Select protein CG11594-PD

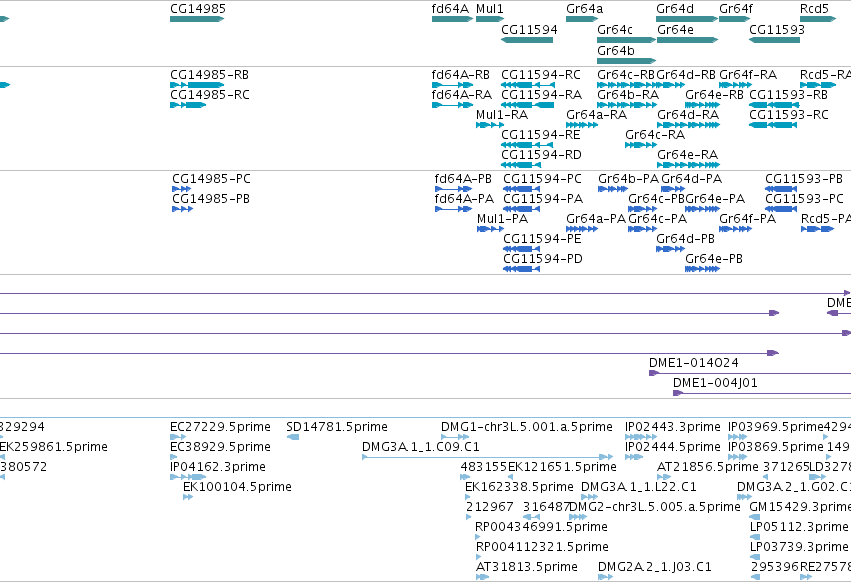pos(522,269)
